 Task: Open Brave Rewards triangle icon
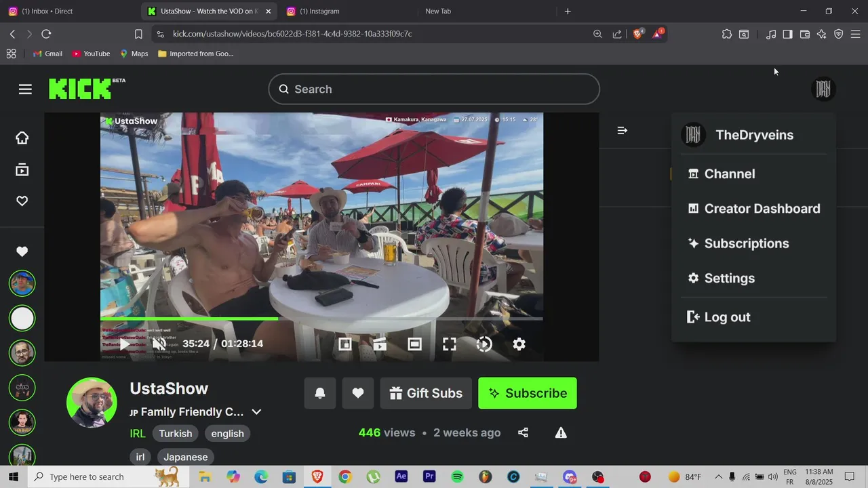[657, 34]
